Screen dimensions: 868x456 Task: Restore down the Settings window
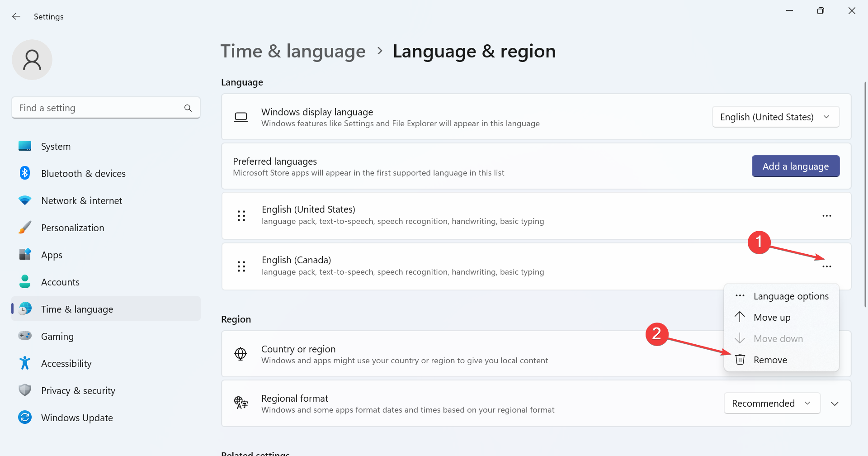coord(821,11)
